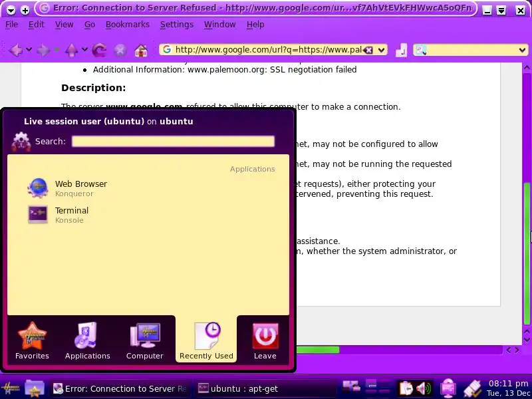Open volume mixer speaker tray icon

coord(424,389)
